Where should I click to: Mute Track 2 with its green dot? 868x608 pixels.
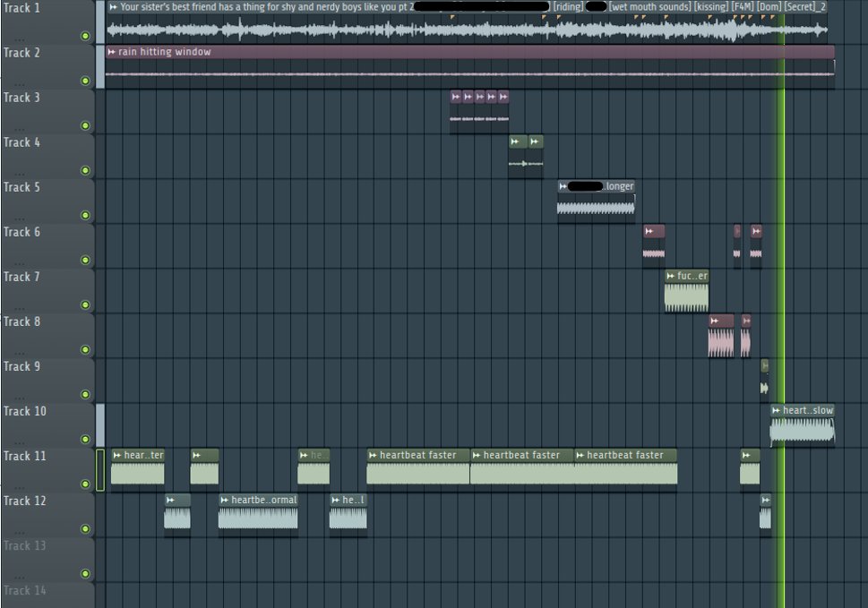point(85,81)
